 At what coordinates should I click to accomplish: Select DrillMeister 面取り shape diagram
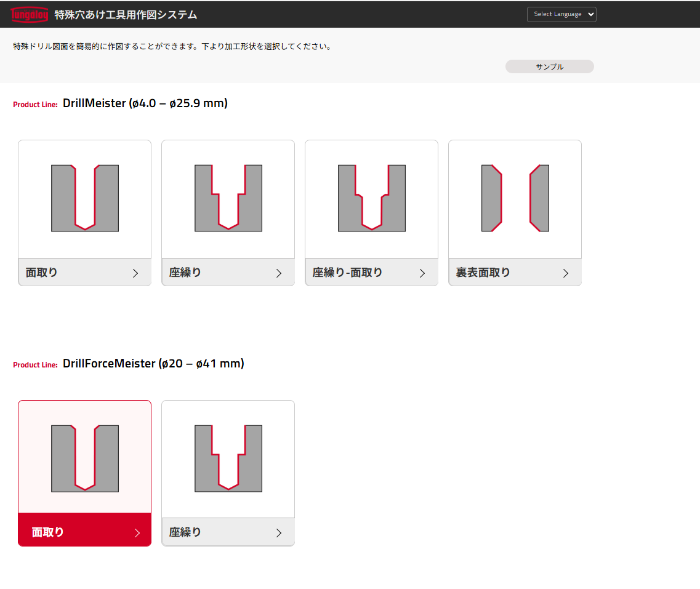(x=85, y=198)
